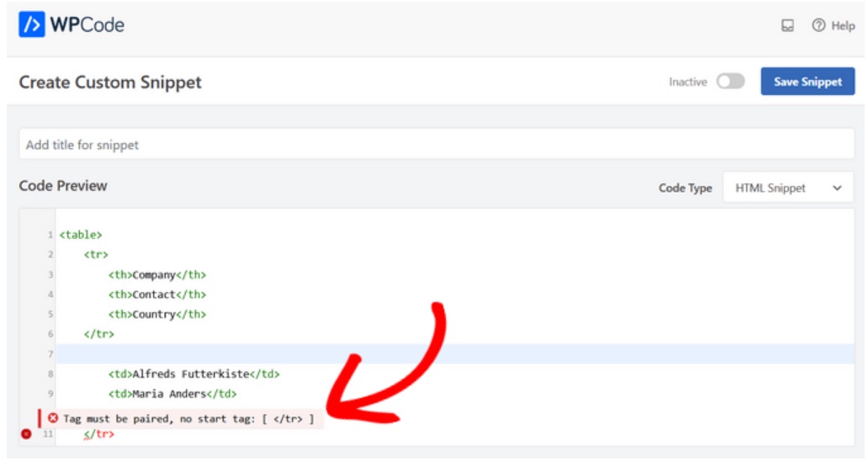The height and width of the screenshot is (461, 868).
Task: Click the Company table header code line
Action: tap(156, 274)
